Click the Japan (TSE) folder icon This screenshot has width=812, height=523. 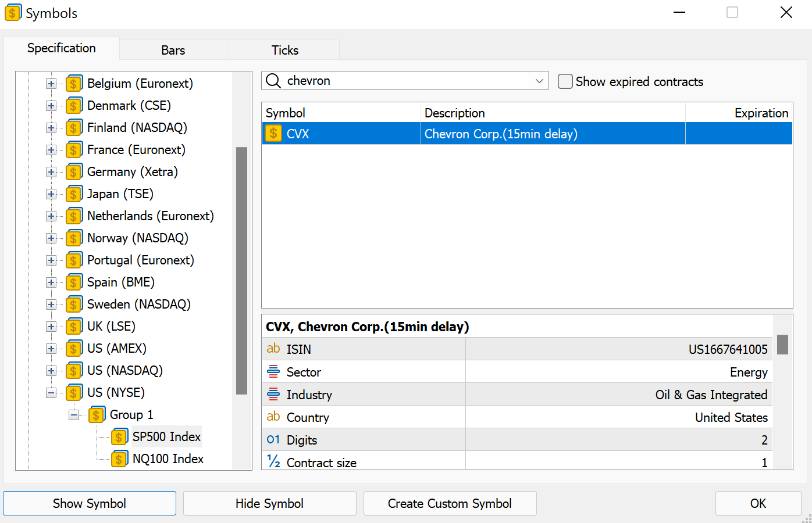coord(73,194)
